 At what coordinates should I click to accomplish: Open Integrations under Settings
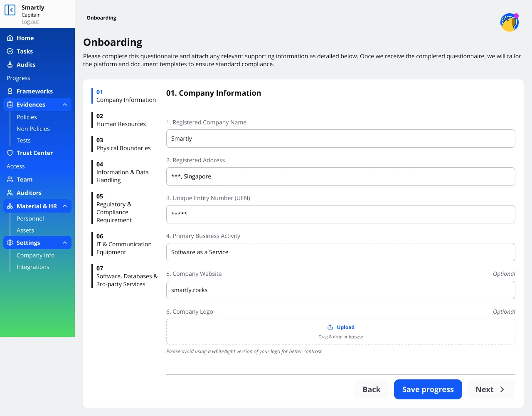tap(33, 267)
